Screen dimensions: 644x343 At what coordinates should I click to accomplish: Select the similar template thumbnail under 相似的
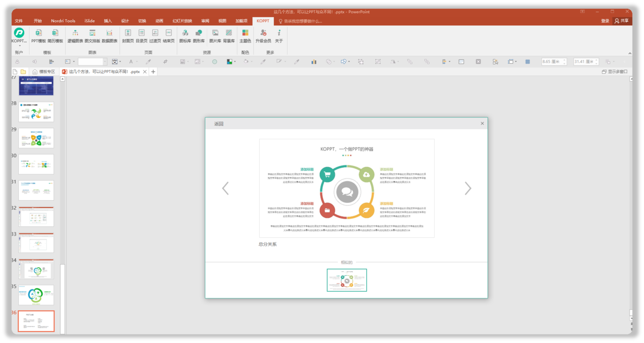point(347,280)
